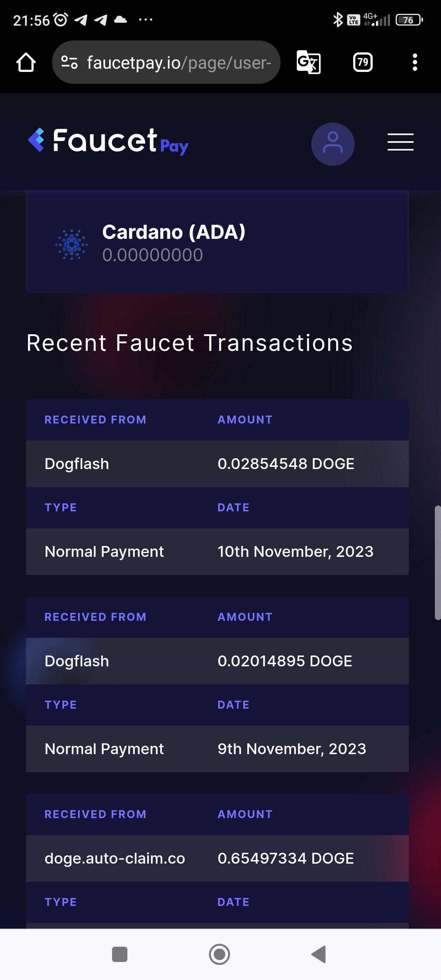Viewport: 441px width, 980px height.
Task: Open the site settings icon in the address bar
Action: (x=70, y=63)
